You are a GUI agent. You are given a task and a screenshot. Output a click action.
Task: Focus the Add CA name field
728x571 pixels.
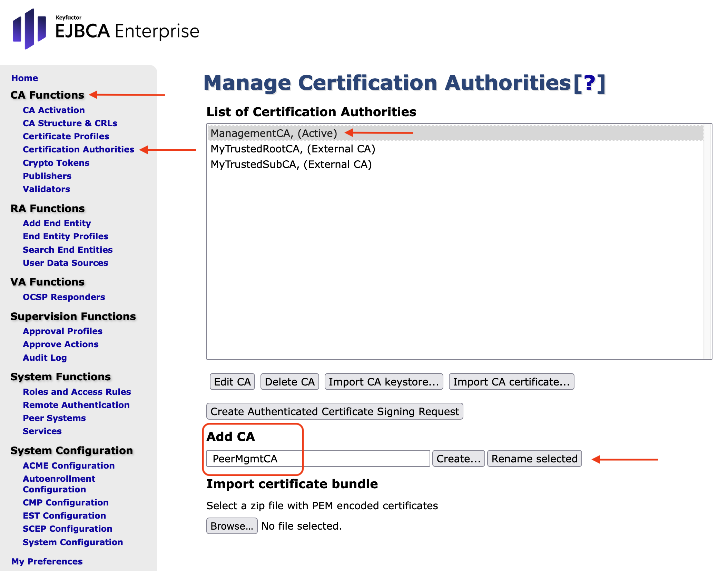click(x=317, y=459)
